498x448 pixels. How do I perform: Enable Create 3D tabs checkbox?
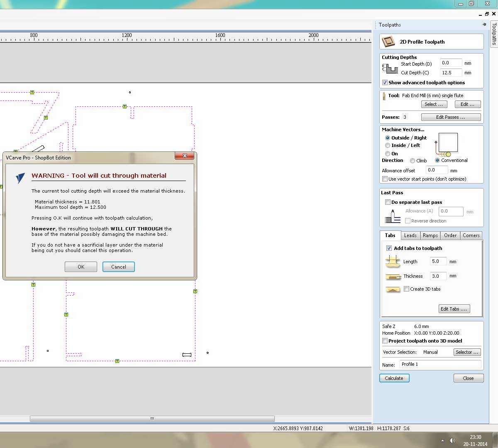coord(407,289)
